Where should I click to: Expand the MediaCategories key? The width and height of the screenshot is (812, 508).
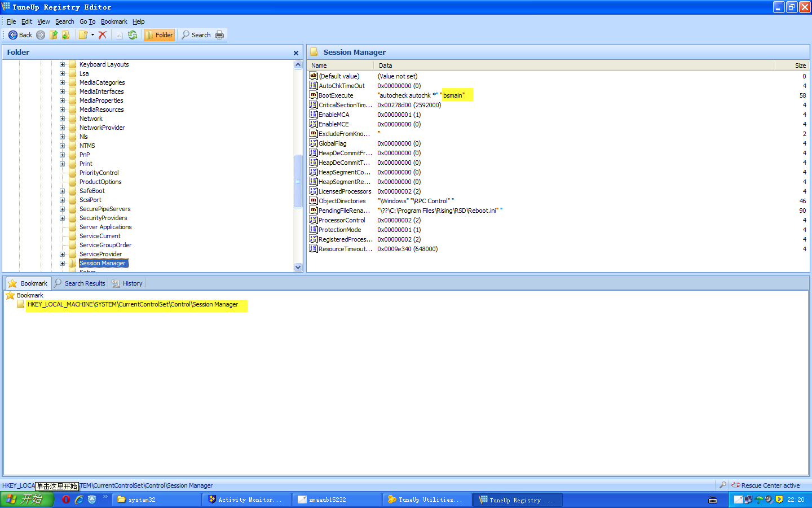(63, 82)
